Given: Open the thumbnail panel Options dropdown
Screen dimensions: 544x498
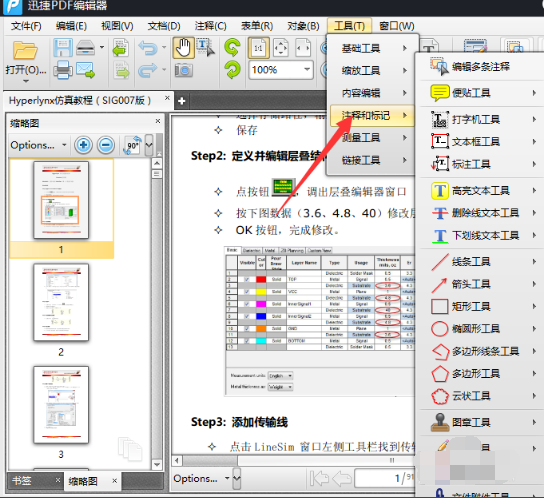Looking at the screenshot, I should click(x=38, y=145).
